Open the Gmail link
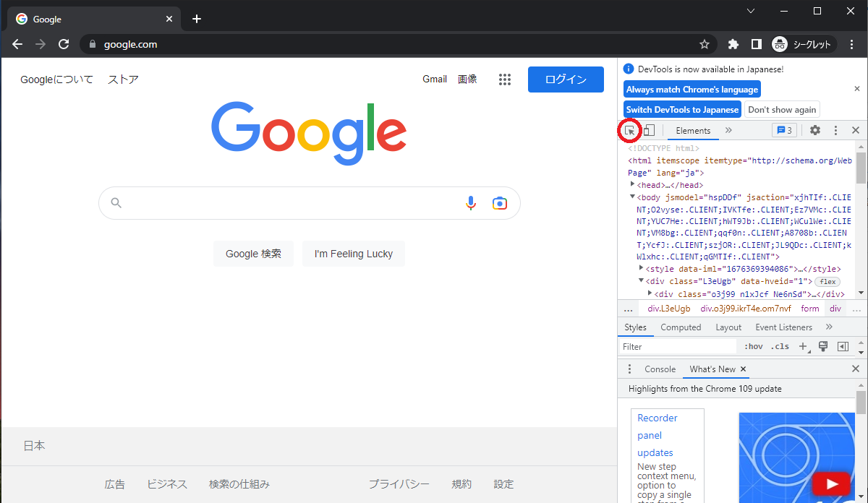The width and height of the screenshot is (868, 503). pyautogui.click(x=435, y=79)
